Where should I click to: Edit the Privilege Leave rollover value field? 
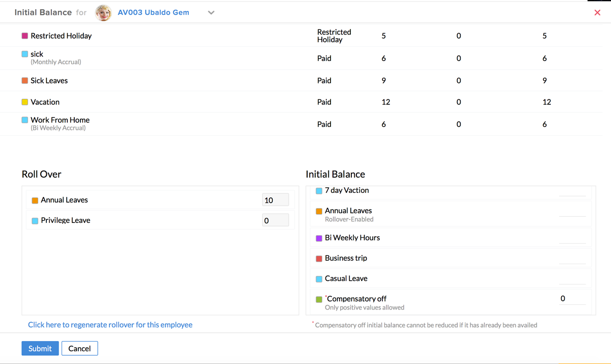pyautogui.click(x=275, y=220)
